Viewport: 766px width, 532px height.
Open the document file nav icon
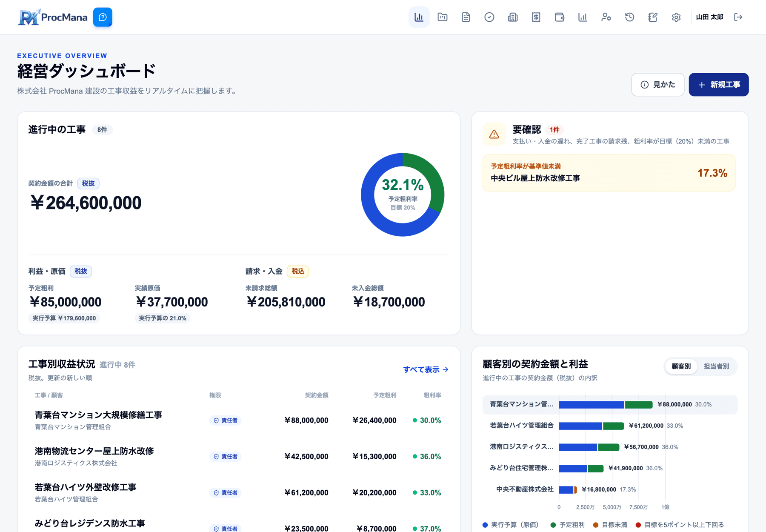pyautogui.click(x=466, y=17)
